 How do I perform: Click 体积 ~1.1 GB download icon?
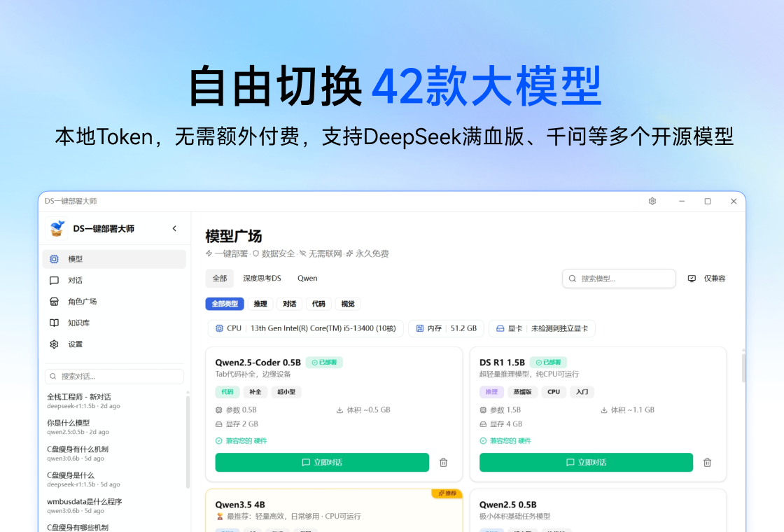click(603, 410)
